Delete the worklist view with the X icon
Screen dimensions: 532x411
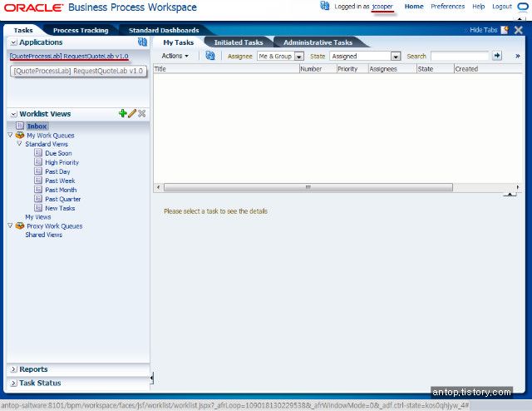142,113
